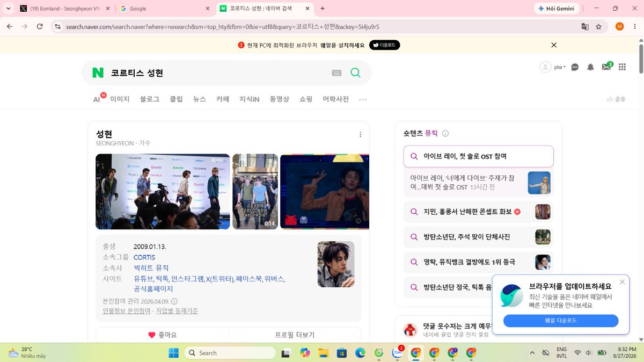This screenshot has height=362, width=644.
Task: Open the 틱톡 site link
Action: coord(162,278)
